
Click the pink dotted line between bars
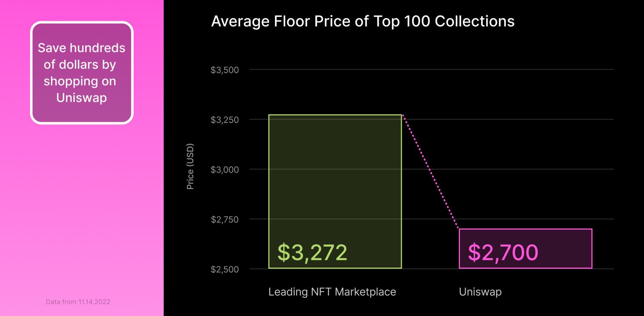430,172
